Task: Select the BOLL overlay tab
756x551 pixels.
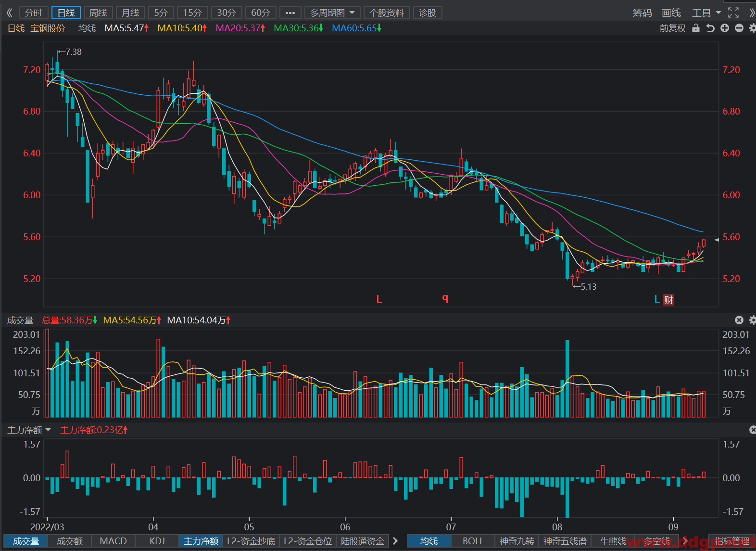Action: [x=473, y=541]
